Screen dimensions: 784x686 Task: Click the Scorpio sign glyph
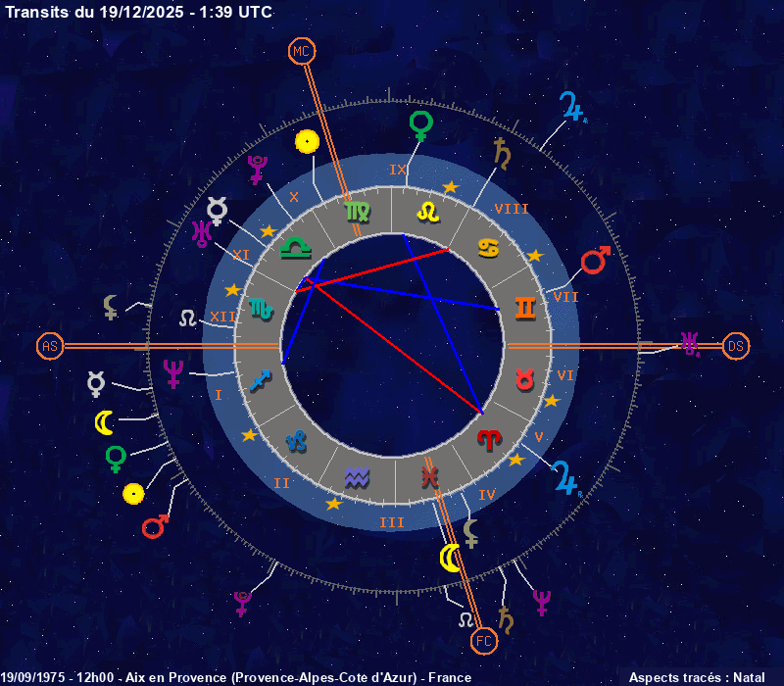261,309
